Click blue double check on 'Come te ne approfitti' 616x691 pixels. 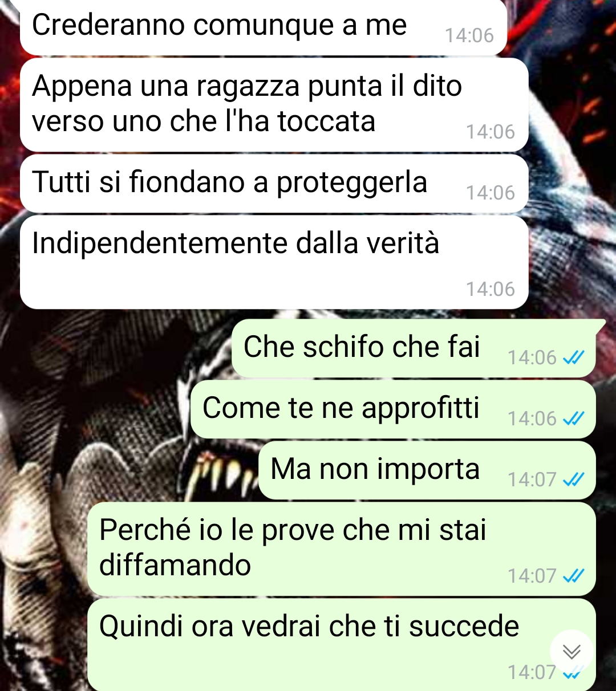[573, 418]
